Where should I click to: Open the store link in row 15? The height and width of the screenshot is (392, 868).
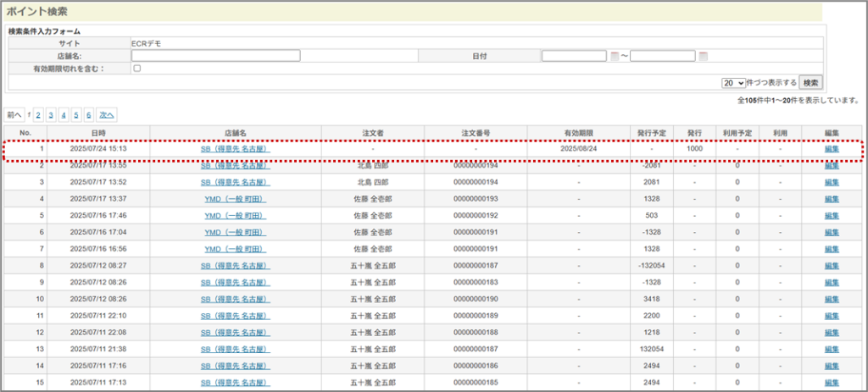point(235,382)
